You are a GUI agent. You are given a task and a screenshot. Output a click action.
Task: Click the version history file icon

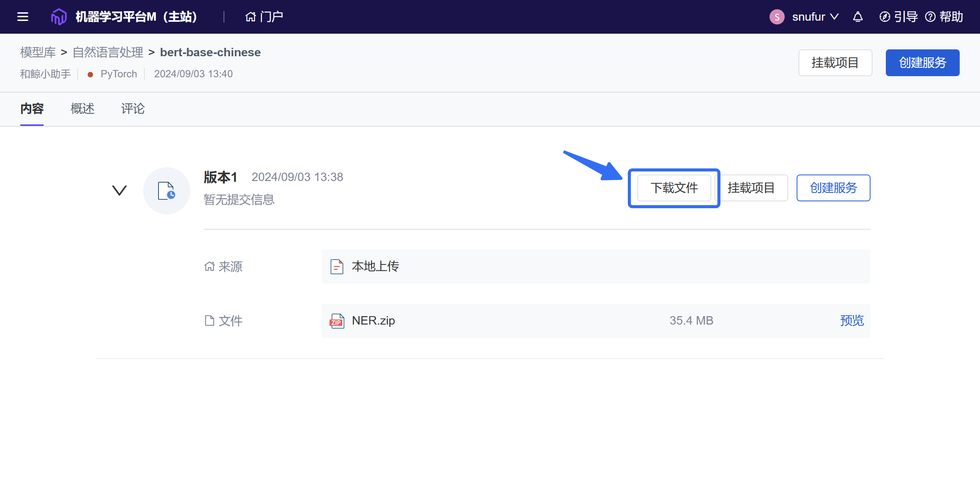[x=167, y=191]
